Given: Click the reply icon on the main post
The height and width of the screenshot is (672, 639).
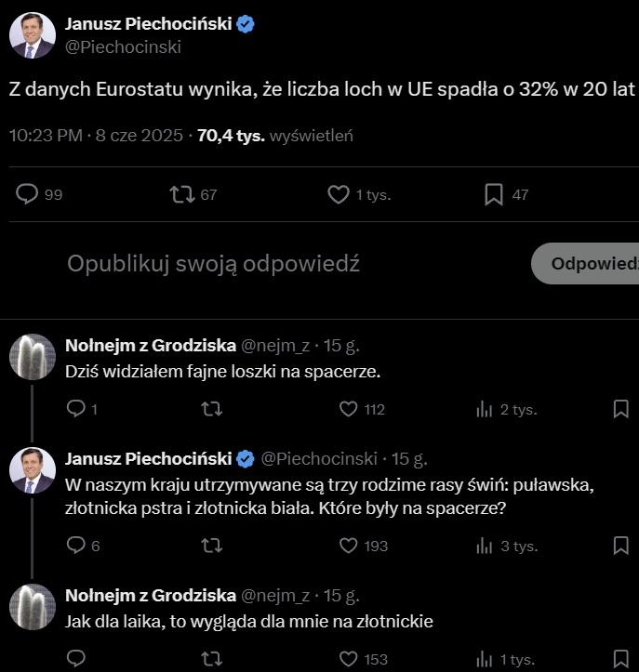Looking at the screenshot, I should 28,194.
